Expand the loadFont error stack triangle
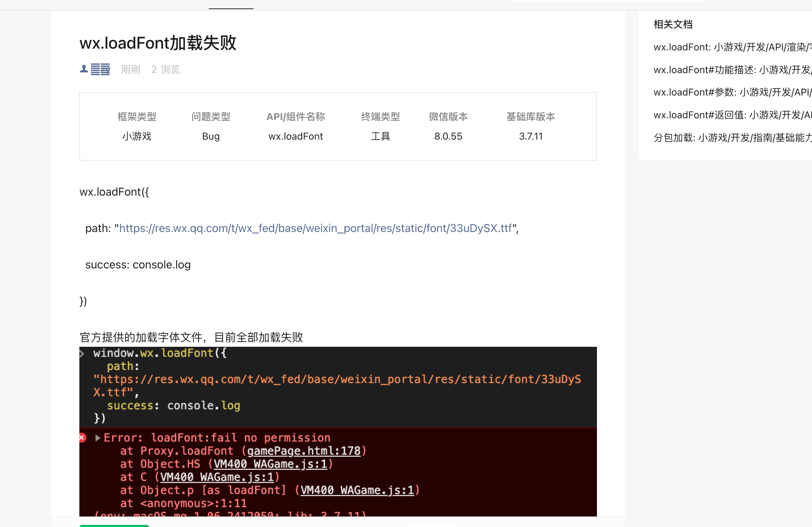Viewport: 812px width, 527px height. click(98, 438)
